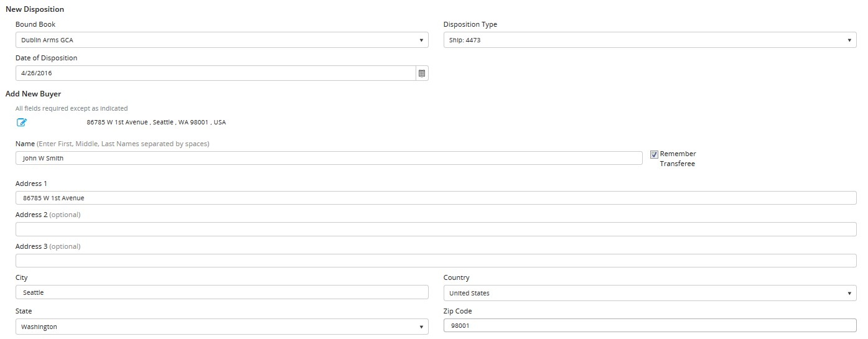This screenshot has height=339, width=868.
Task: Click the Zip Code field
Action: point(650,326)
